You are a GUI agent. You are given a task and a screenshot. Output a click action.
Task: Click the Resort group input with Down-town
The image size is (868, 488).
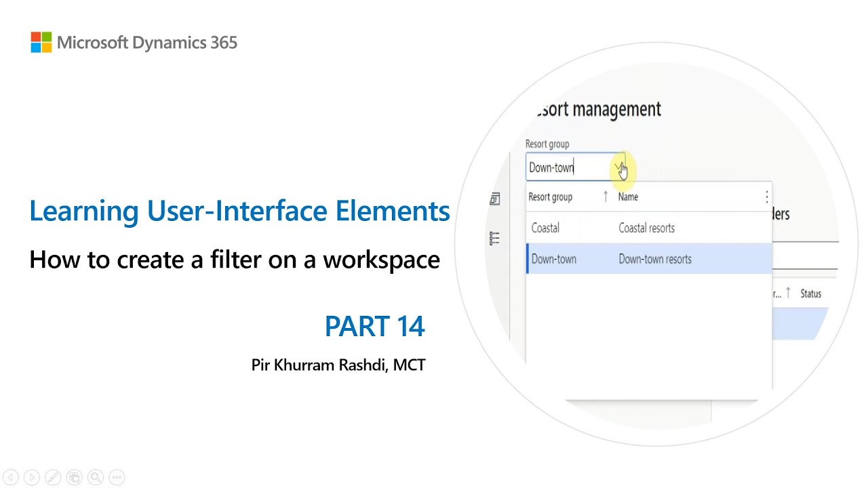(575, 167)
